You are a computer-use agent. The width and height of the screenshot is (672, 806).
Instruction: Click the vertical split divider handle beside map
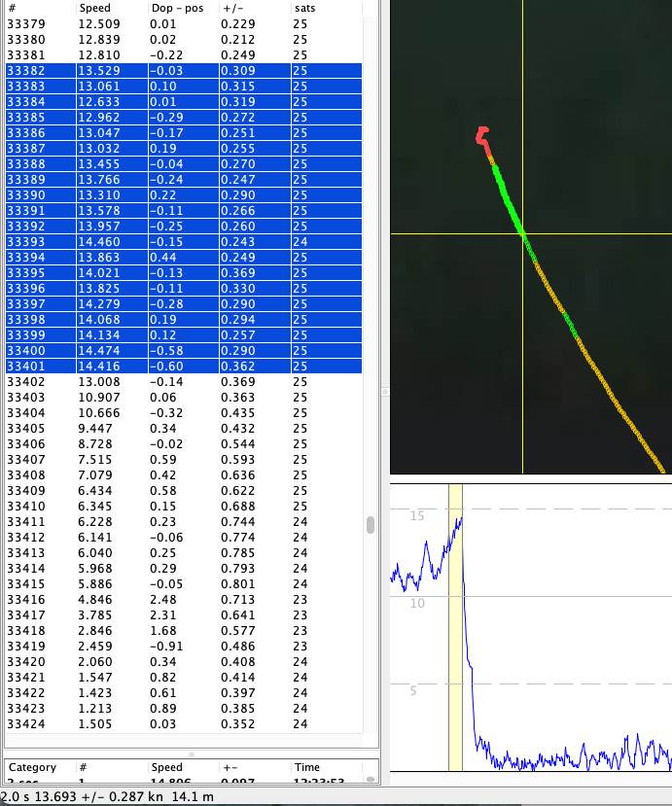385,392
